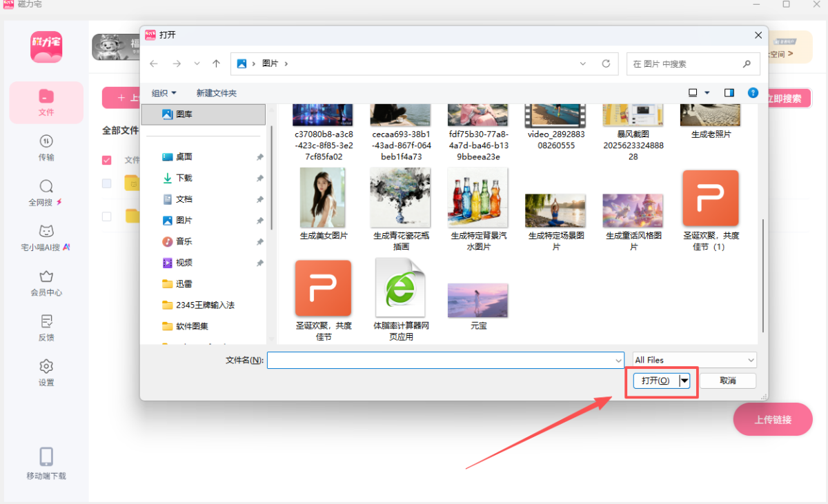Click the 在 图片 中搜索 search box

(693, 63)
